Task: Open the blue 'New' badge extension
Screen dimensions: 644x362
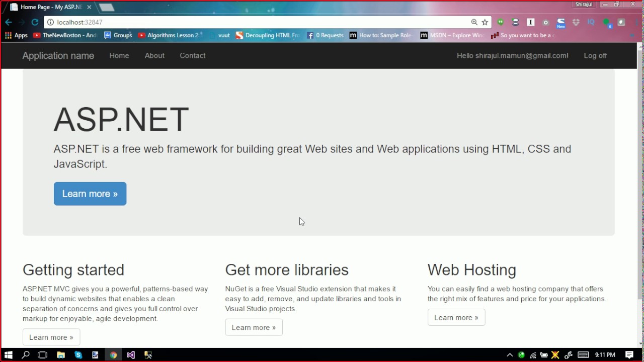Action: (x=560, y=23)
